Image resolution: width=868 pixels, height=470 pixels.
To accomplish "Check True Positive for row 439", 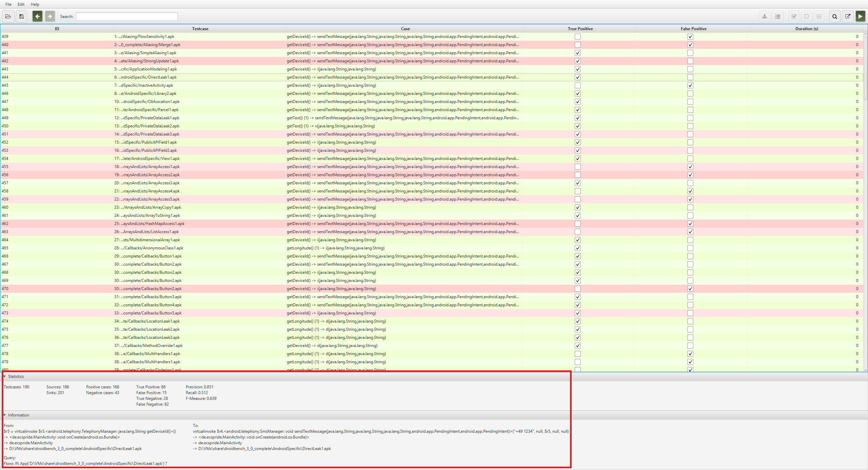I will click(x=578, y=37).
